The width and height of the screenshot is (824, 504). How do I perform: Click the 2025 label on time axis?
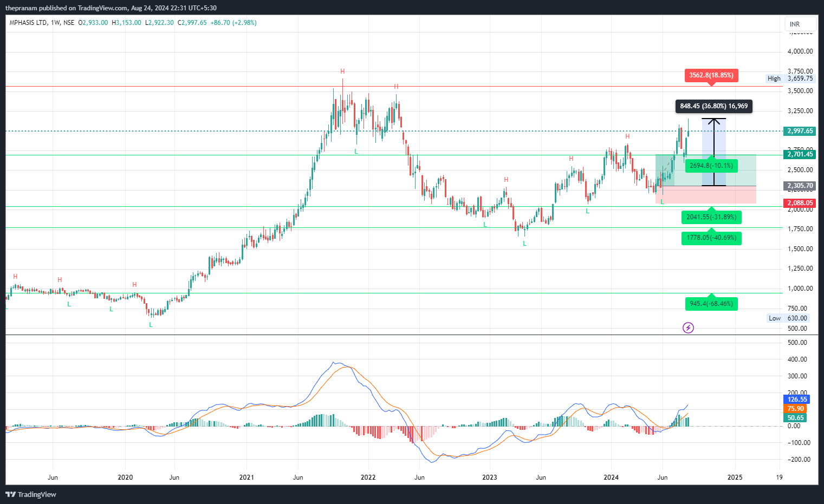pos(735,477)
